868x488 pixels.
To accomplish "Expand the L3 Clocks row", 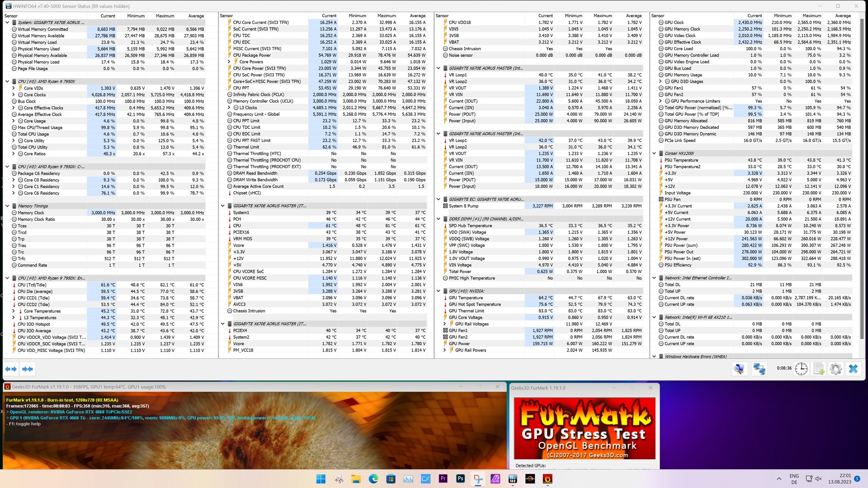I will coord(229,108).
